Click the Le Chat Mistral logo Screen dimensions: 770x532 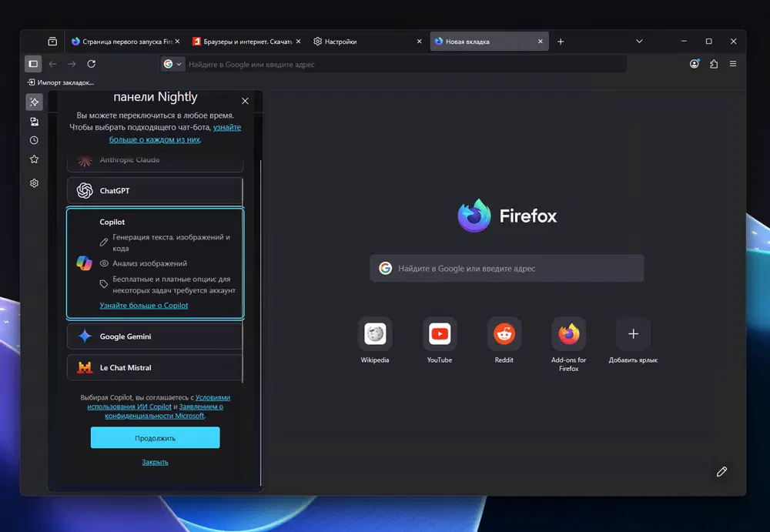85,367
